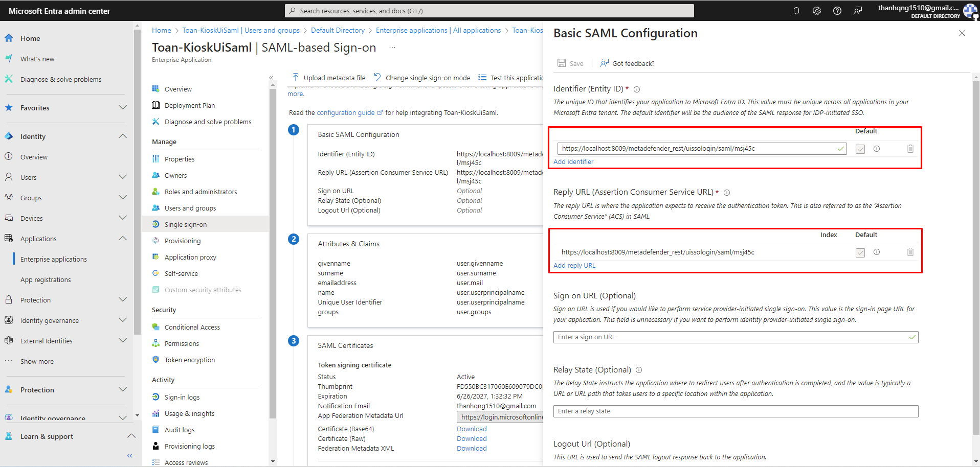Collapse the Learn & support section
Screen dimensions: 980x467
pos(131,436)
